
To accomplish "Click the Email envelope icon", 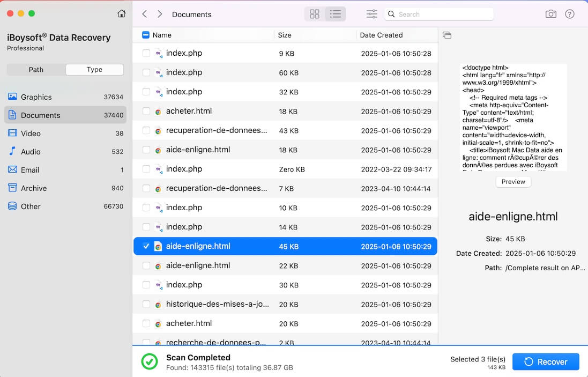I will [12, 169].
